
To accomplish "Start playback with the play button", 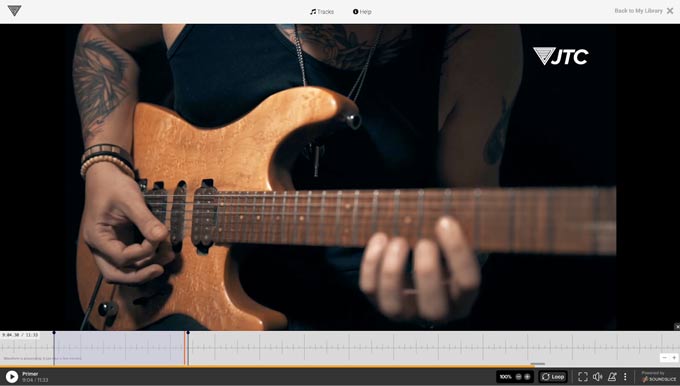I will [x=12, y=376].
